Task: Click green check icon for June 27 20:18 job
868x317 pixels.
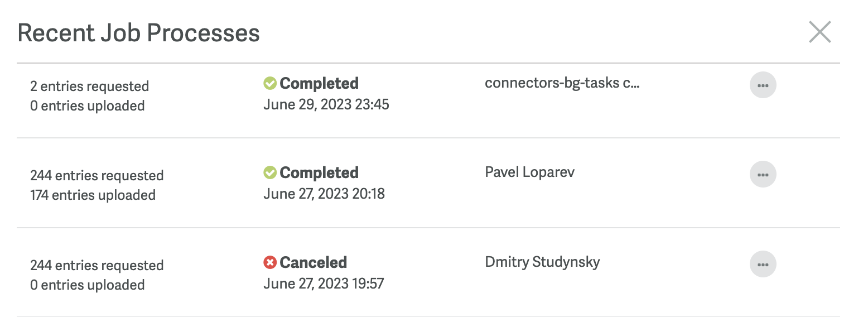Action: point(270,173)
